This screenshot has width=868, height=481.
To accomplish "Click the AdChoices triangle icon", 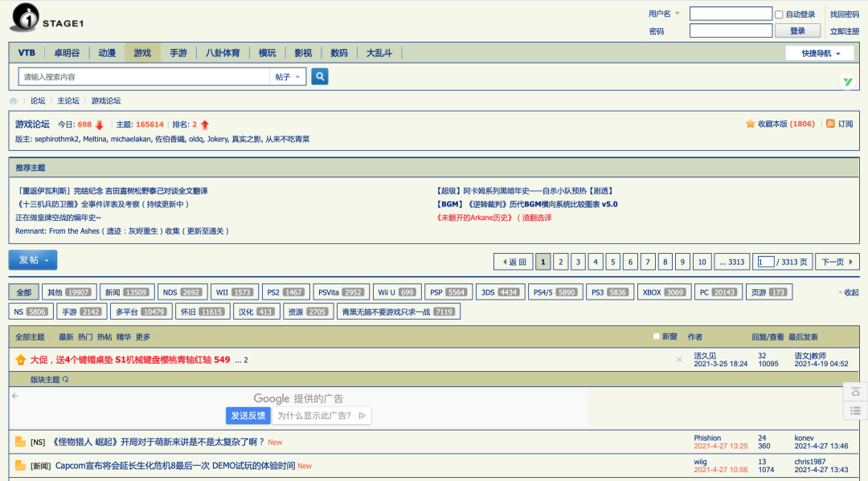I will tap(362, 416).
